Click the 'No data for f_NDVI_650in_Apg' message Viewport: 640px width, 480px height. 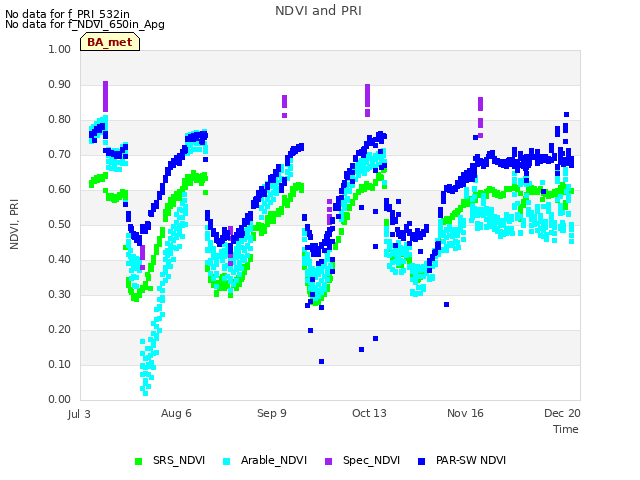click(x=85, y=24)
